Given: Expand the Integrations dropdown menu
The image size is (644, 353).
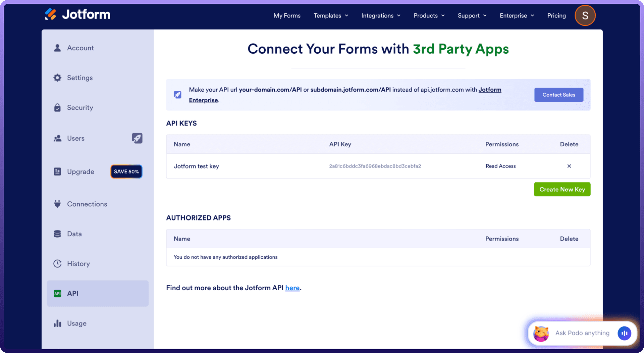Looking at the screenshot, I should tap(381, 16).
